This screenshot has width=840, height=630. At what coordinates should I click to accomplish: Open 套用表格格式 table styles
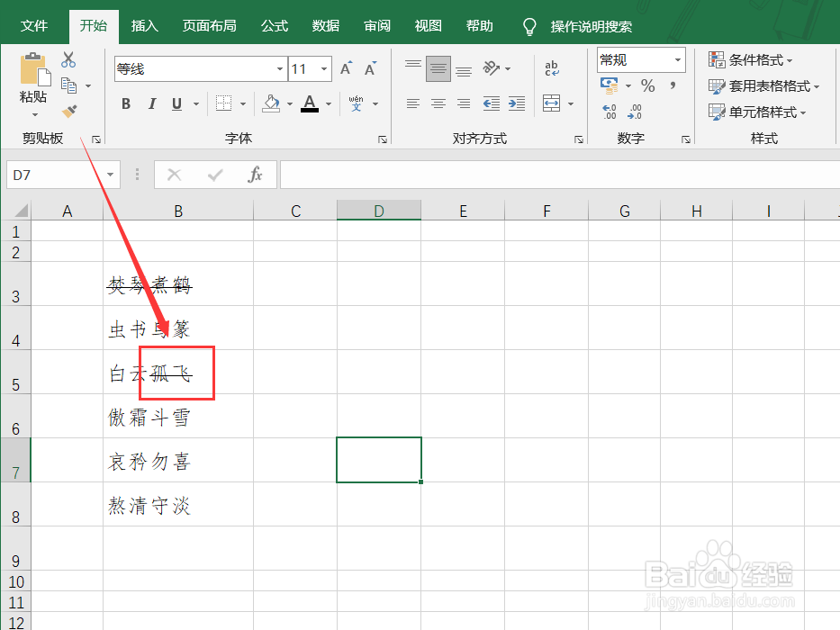click(763, 85)
